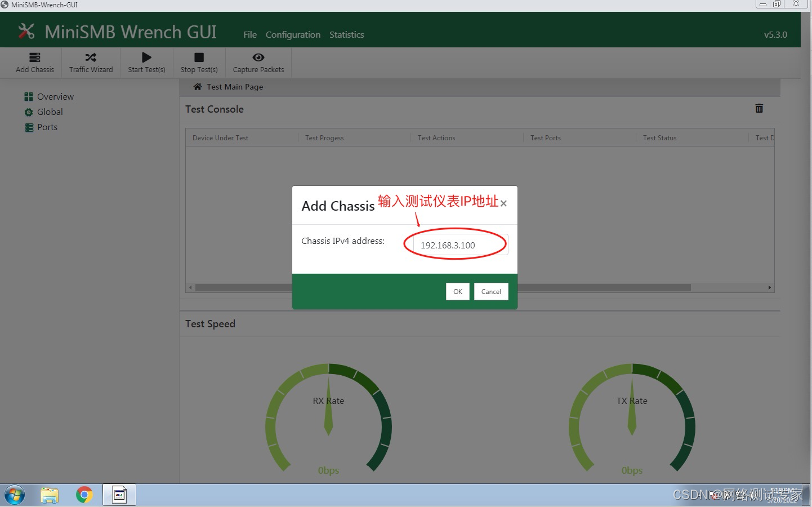Click the trash icon to clear Test Console
This screenshot has height=507, width=812.
tap(759, 108)
